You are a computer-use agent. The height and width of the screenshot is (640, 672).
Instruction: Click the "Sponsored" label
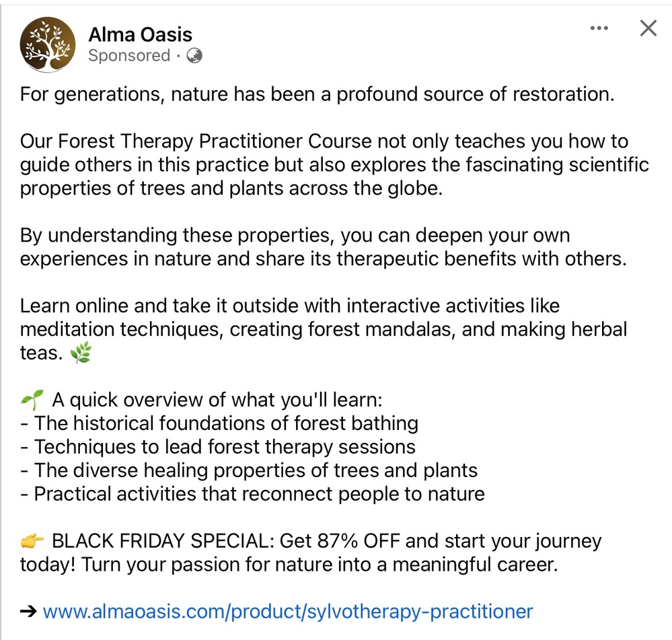tap(129, 56)
